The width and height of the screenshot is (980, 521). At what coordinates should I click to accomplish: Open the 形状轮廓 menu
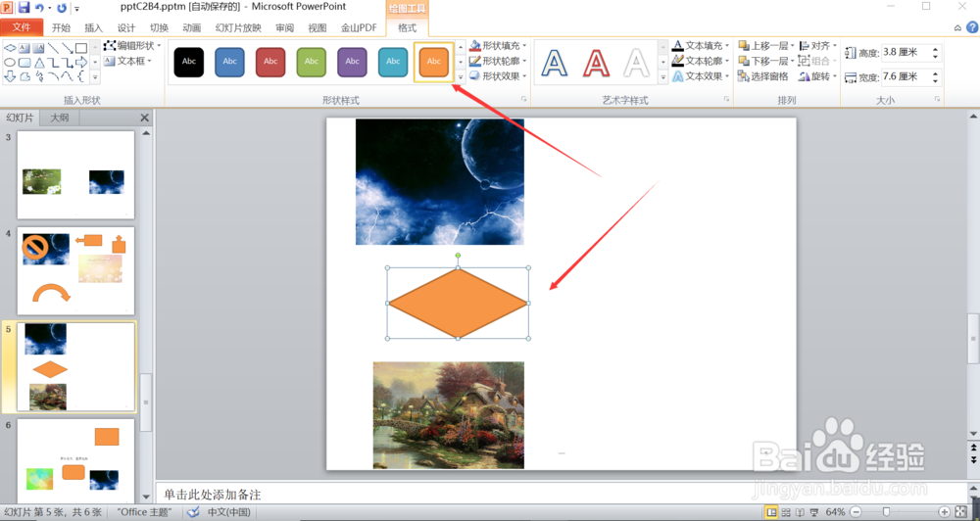498,61
